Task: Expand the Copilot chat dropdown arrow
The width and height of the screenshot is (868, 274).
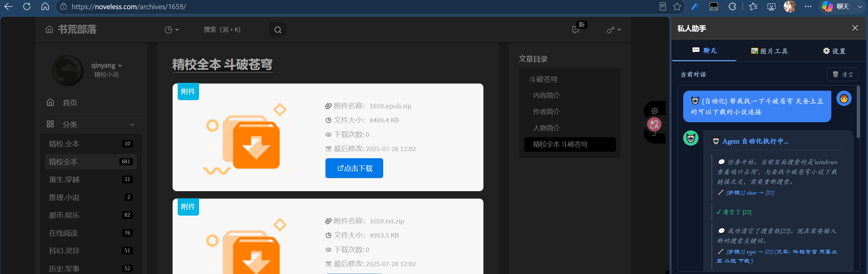Action: (x=860, y=6)
